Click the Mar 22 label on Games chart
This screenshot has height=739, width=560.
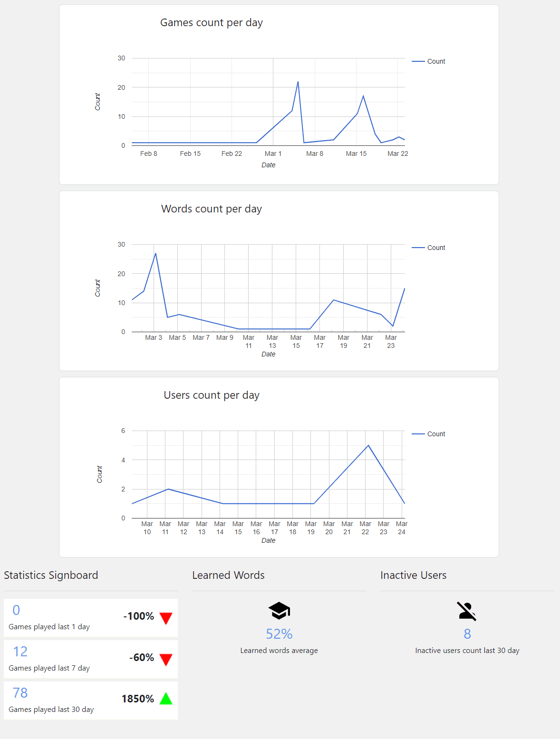398,154
